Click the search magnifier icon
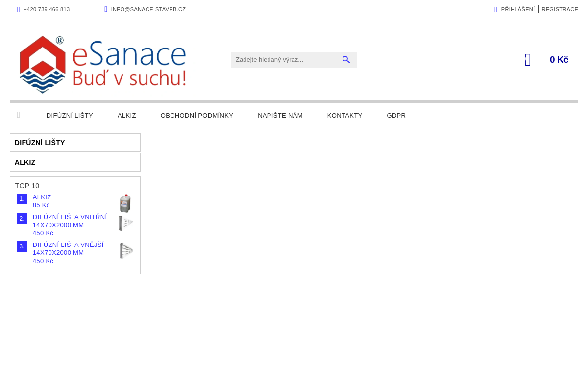The width and height of the screenshot is (588, 392). tap(346, 60)
